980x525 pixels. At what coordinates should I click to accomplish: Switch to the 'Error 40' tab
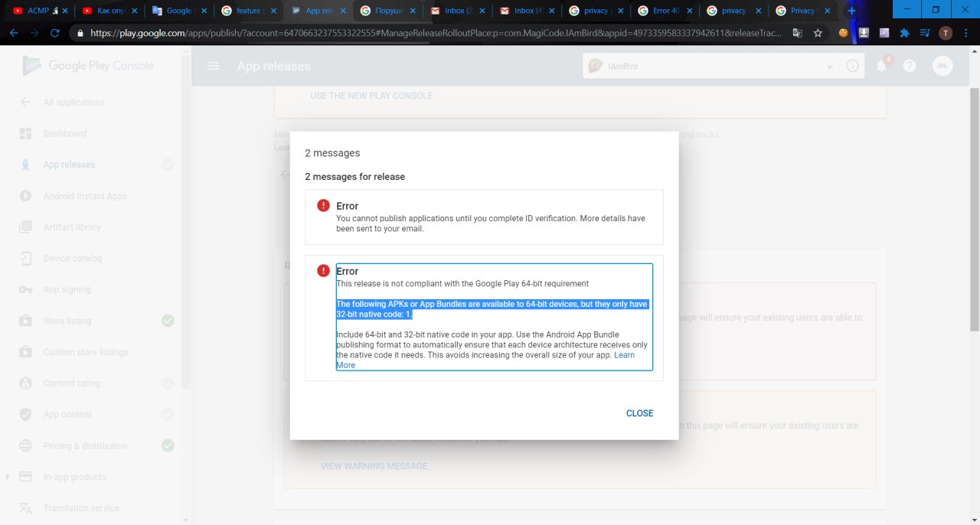(x=666, y=11)
